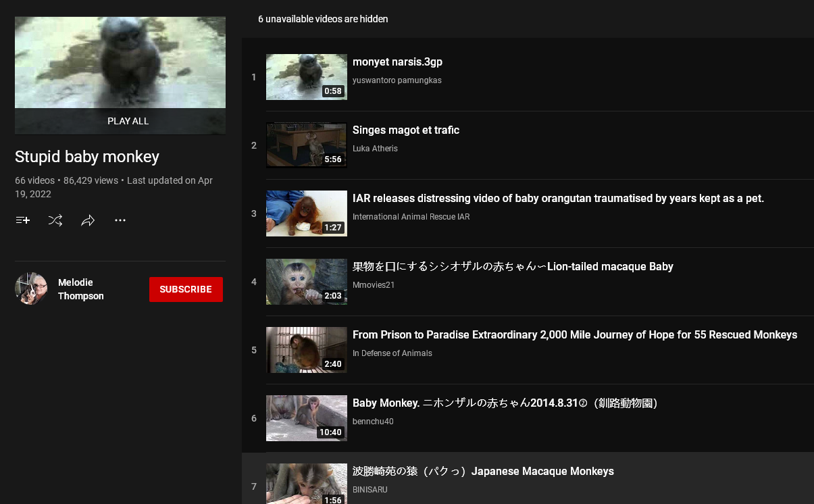Visit the In Defense of Animals channel
Image resolution: width=814 pixels, height=504 pixels.
coord(392,353)
